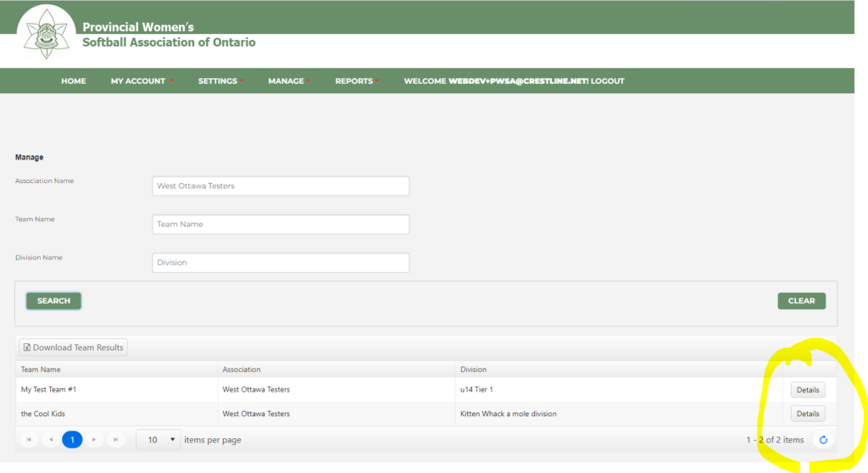The height and width of the screenshot is (473, 868).
Task: Expand the Settings menu
Action: point(220,81)
